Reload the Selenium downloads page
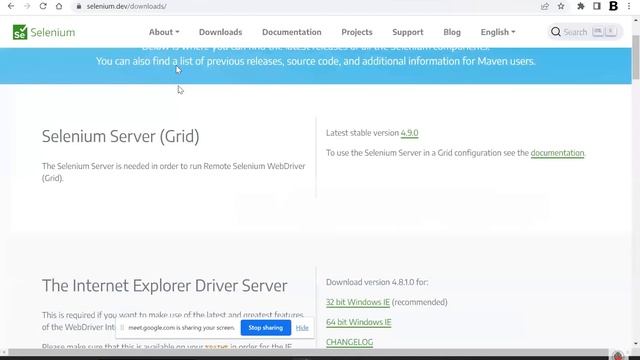The width and height of the screenshot is (640, 360). click(43, 6)
